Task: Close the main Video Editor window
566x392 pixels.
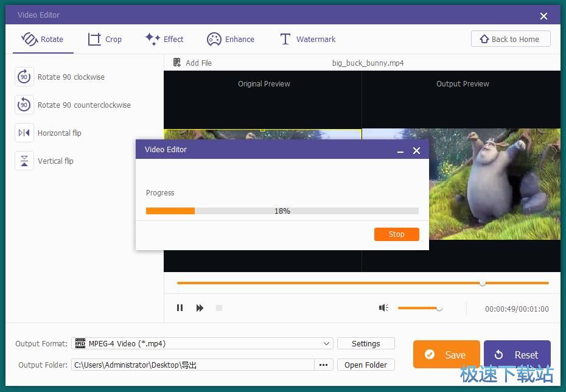Action: pos(543,16)
